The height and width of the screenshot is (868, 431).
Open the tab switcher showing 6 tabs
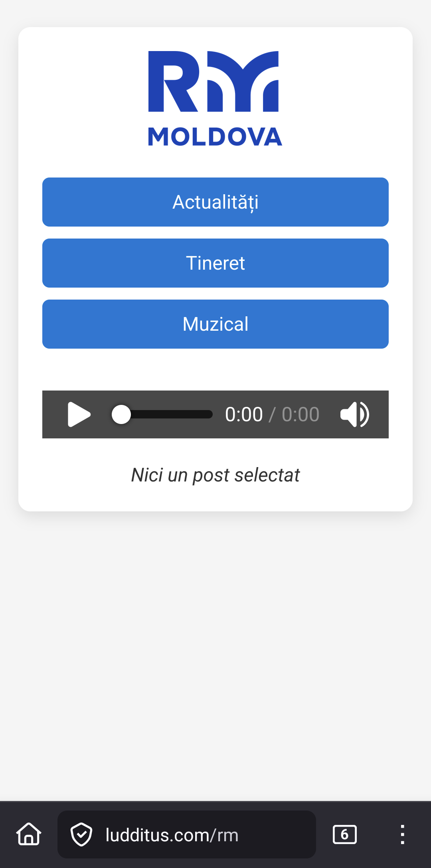pos(344,834)
